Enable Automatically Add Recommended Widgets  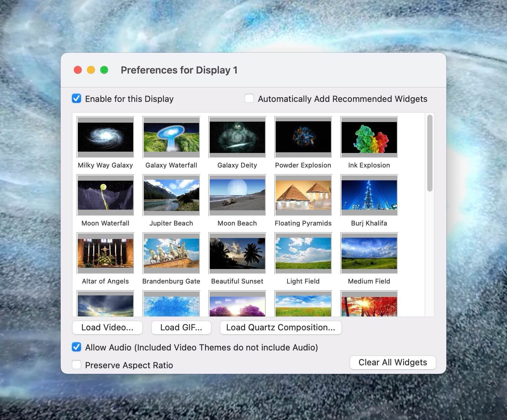click(x=249, y=98)
